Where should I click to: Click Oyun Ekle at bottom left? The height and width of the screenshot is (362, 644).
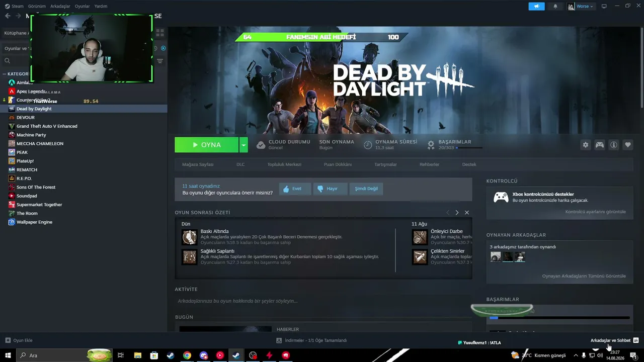tap(19, 340)
